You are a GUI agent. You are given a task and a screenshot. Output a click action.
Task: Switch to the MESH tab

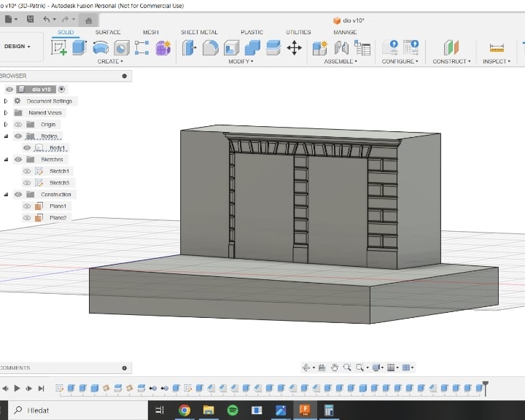(151, 32)
